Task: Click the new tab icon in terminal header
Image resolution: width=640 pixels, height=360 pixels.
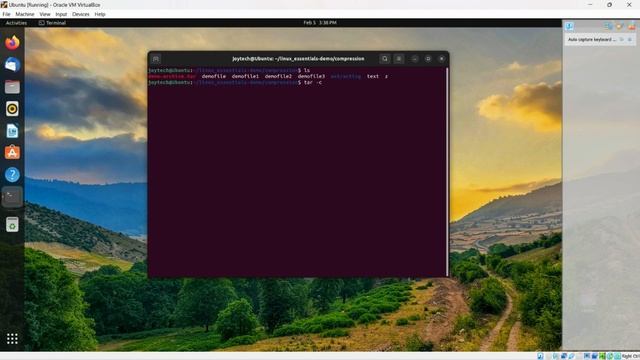Action: [156, 59]
